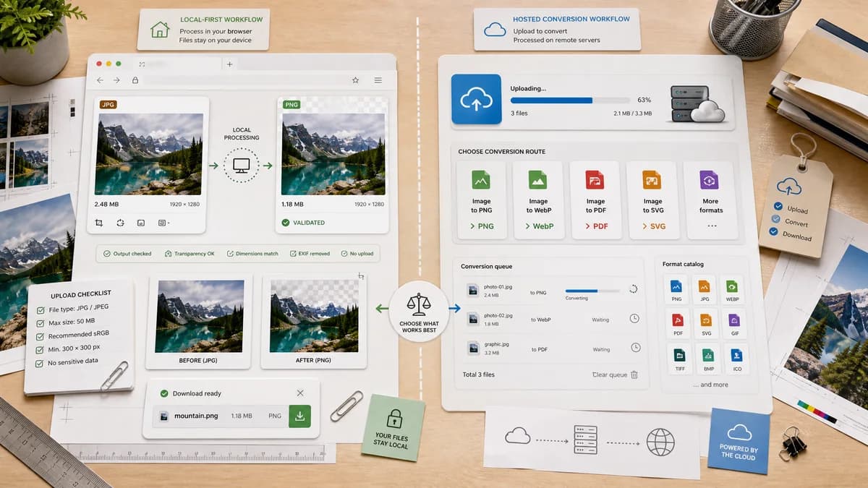The image size is (868, 488).
Task: Click the browser back arrow
Action: click(100, 80)
